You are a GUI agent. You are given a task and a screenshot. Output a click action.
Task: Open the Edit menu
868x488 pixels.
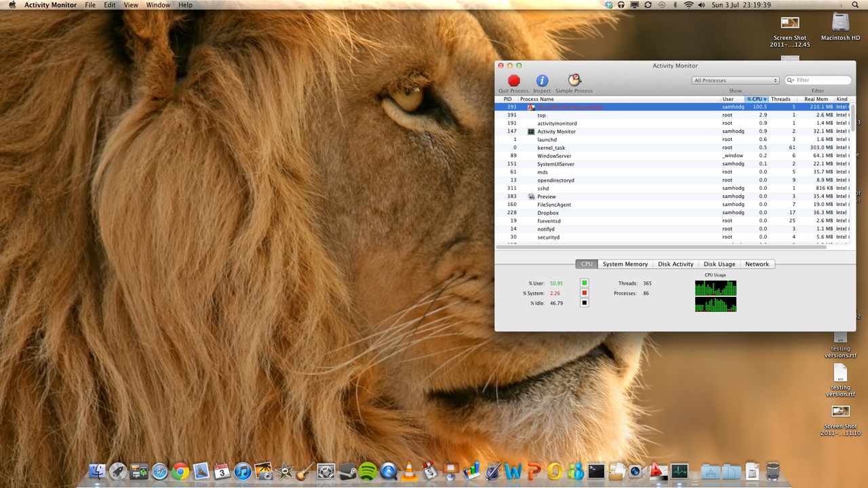coord(110,5)
